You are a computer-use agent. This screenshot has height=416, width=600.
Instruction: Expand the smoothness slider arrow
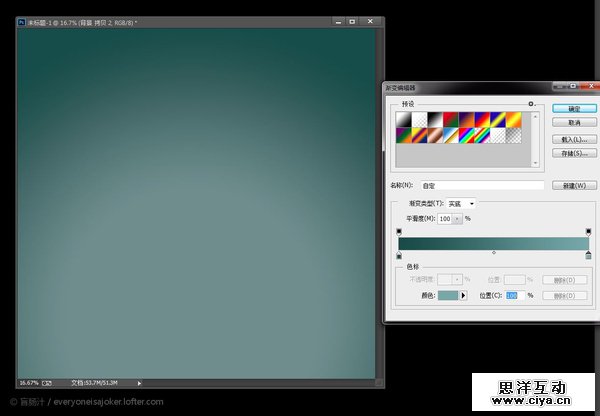[457, 219]
